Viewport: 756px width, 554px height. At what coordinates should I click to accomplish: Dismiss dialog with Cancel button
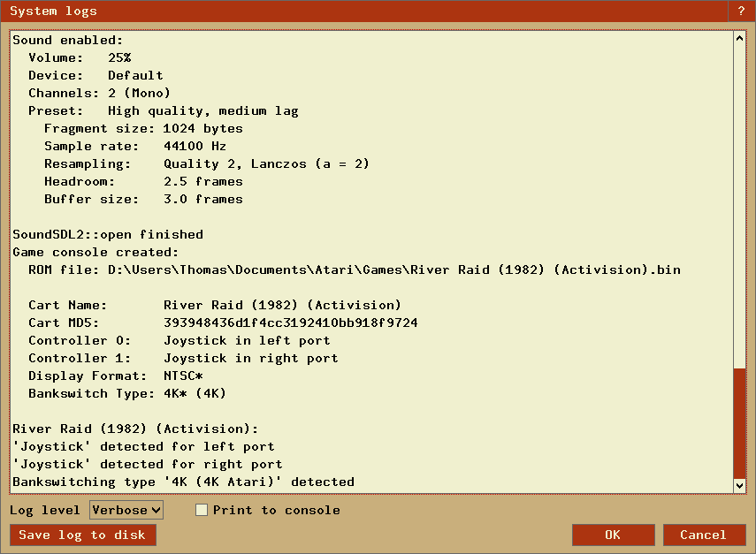(x=704, y=535)
